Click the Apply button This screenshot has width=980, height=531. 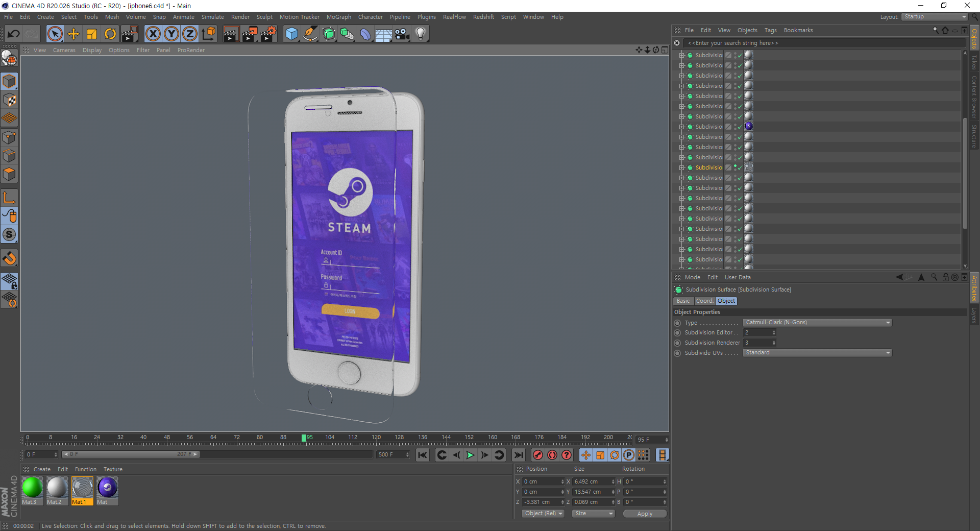pos(645,514)
